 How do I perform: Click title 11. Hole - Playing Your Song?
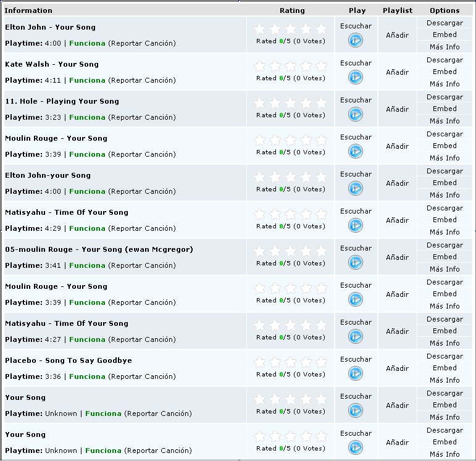(62, 101)
